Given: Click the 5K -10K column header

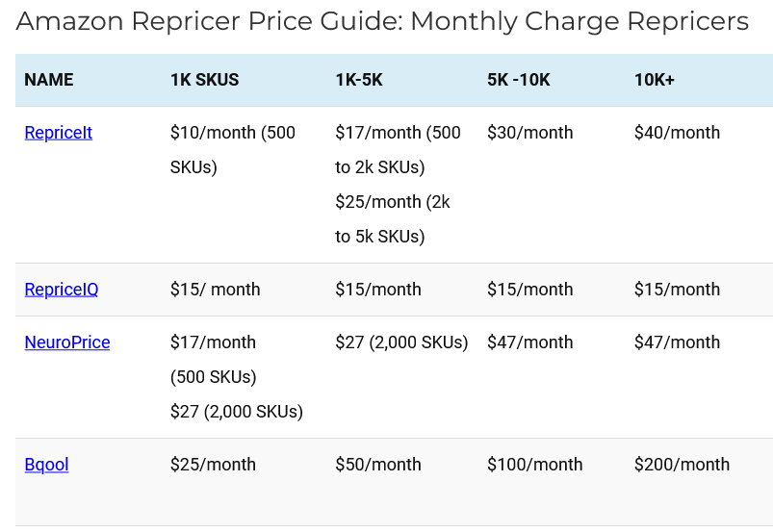Looking at the screenshot, I should coord(519,80).
